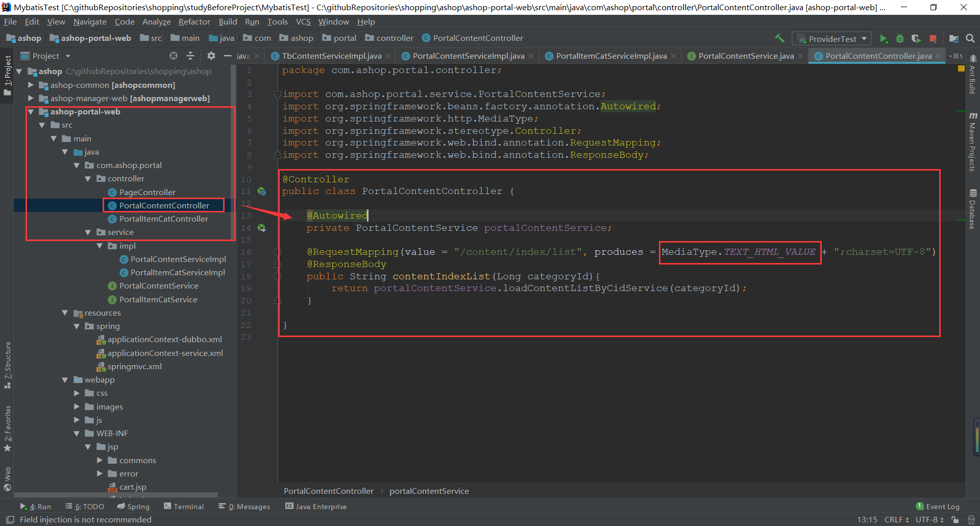Open the Structure side panel

8,366
